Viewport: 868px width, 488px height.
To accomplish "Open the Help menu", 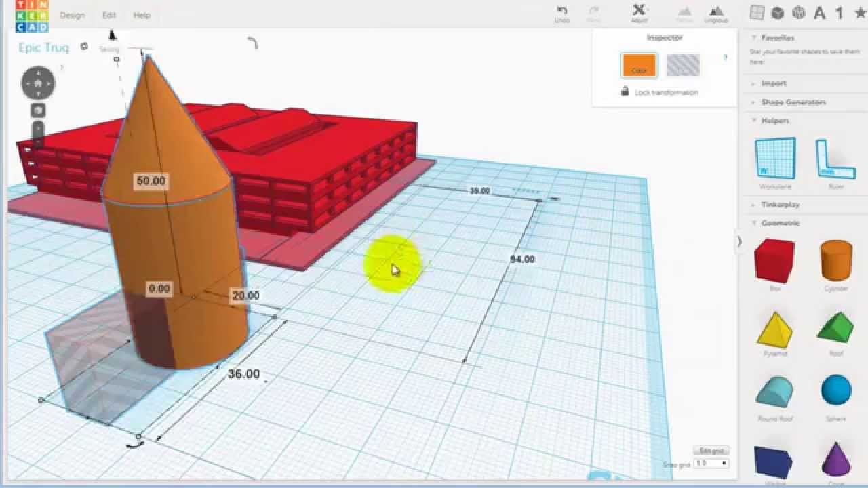I will [x=142, y=15].
